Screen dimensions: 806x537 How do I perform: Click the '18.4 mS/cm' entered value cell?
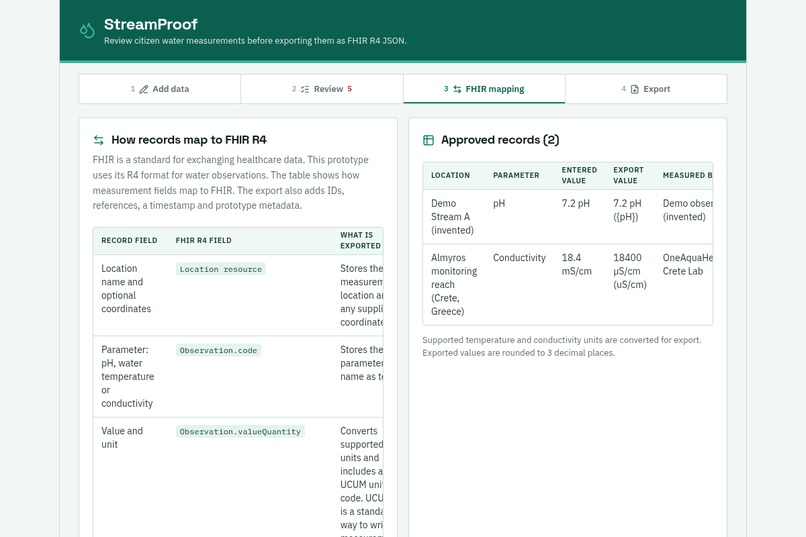tap(576, 264)
